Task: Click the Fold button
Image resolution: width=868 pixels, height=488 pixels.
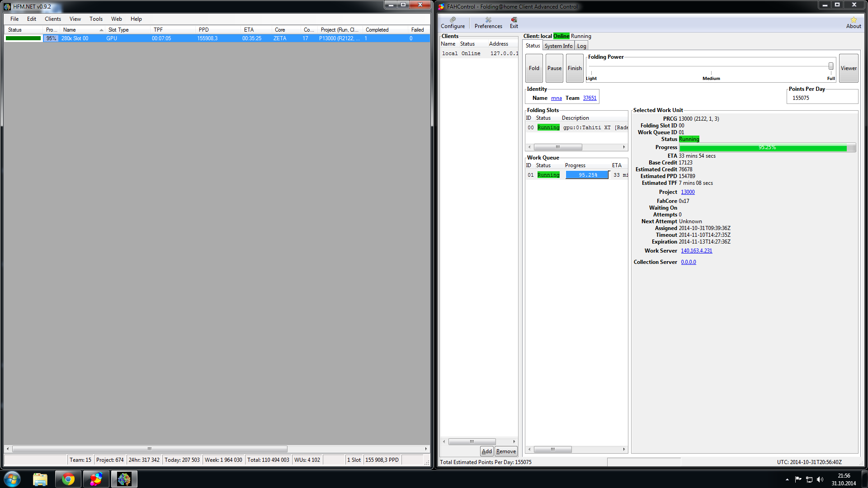Action: click(534, 68)
